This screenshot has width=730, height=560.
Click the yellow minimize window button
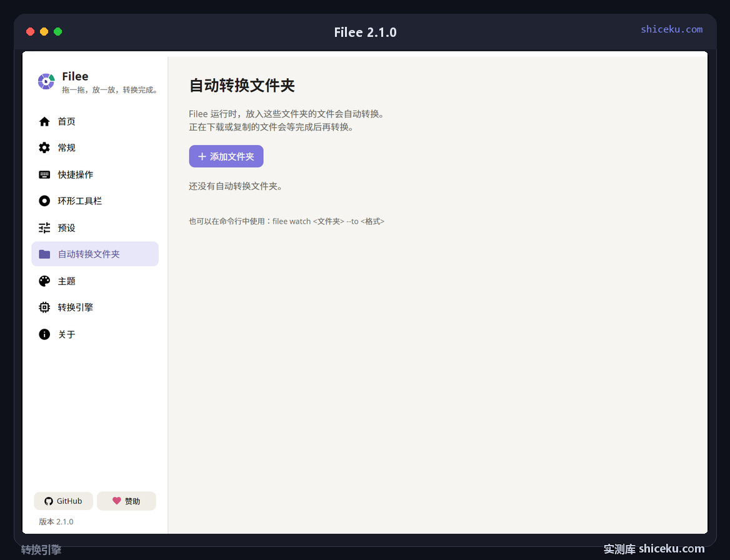click(x=44, y=32)
